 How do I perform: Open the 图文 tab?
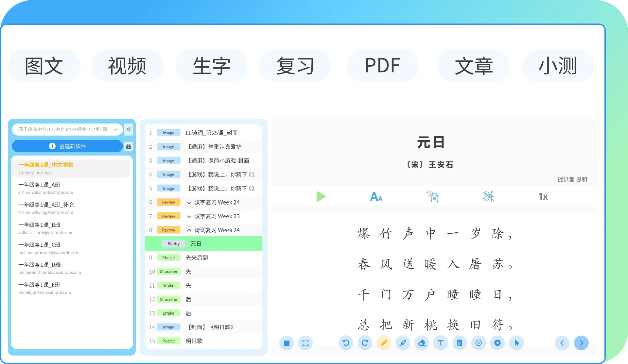coord(44,66)
